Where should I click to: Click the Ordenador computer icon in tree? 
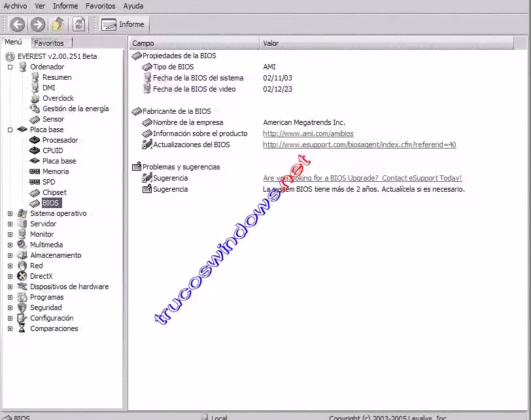pyautogui.click(x=23, y=67)
